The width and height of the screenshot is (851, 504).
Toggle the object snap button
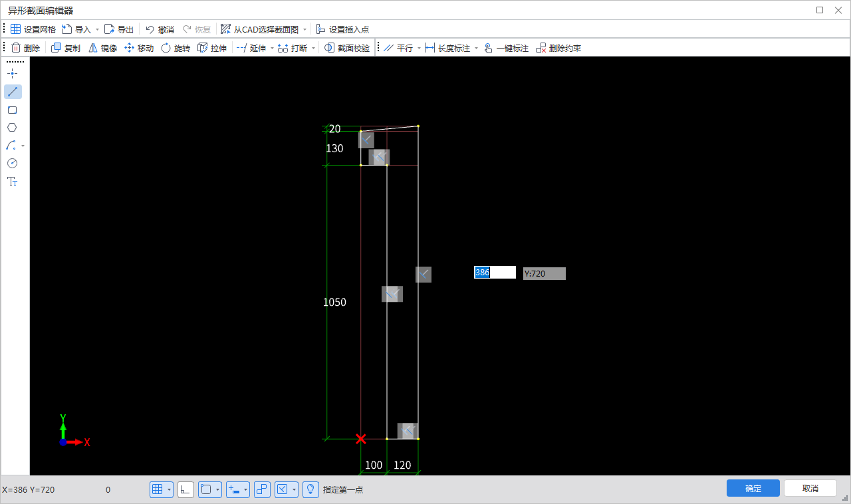point(206,489)
